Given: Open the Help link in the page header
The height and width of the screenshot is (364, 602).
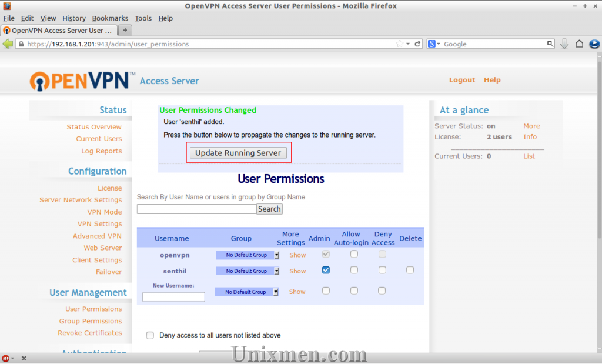Looking at the screenshot, I should (492, 80).
